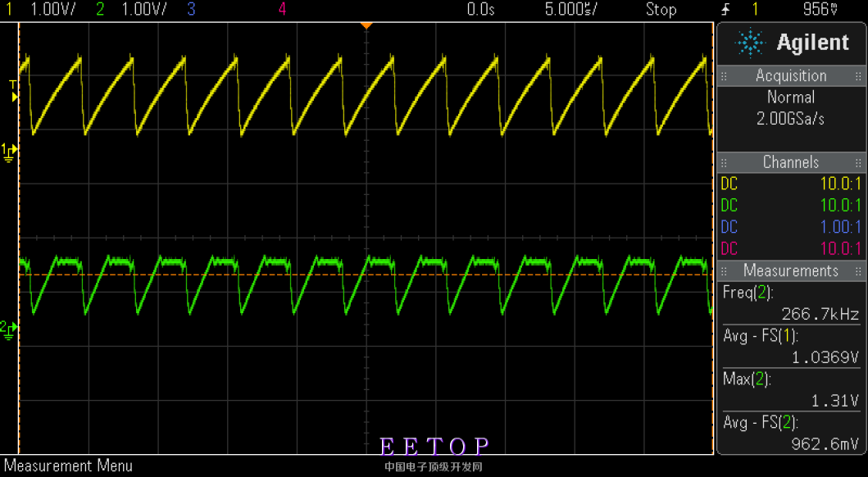This screenshot has height=477, width=868.
Task: Click green DC coupling for channel 2
Action: click(x=729, y=205)
